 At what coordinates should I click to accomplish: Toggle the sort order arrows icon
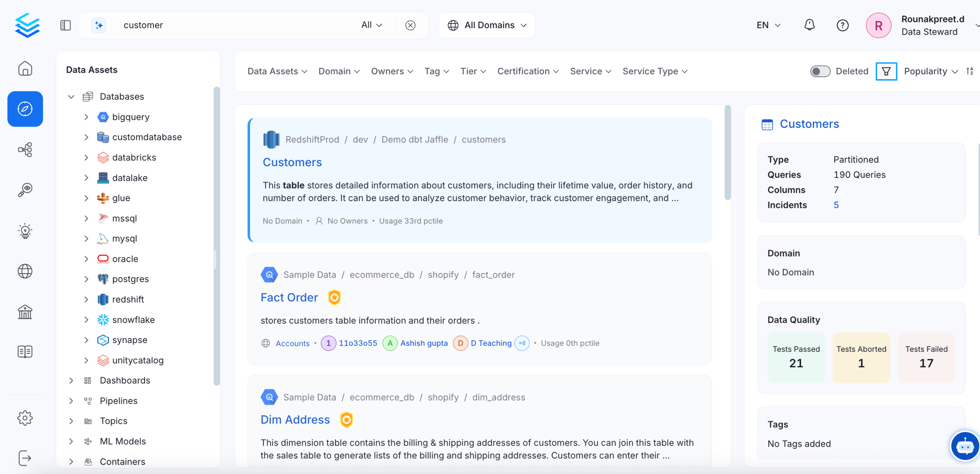coord(970,71)
